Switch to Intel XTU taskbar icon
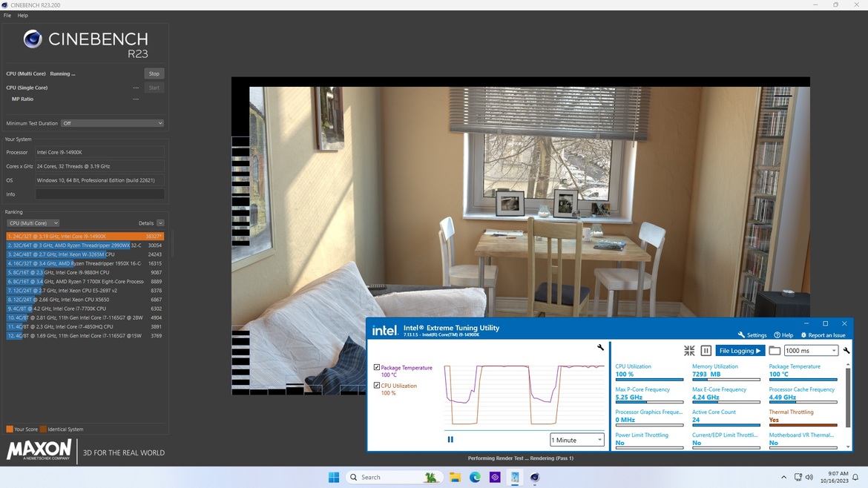868x488 pixels. [515, 477]
